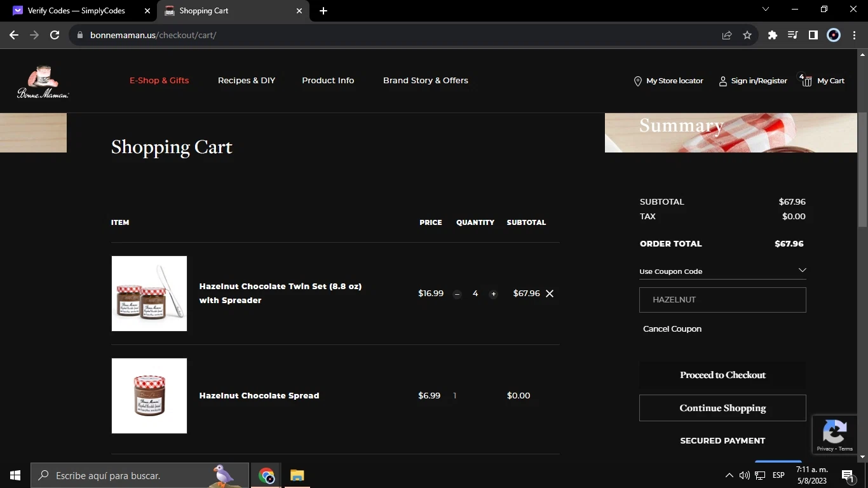Image resolution: width=868 pixels, height=488 pixels.
Task: Open Brand Story & Offers menu
Action: coord(426,81)
